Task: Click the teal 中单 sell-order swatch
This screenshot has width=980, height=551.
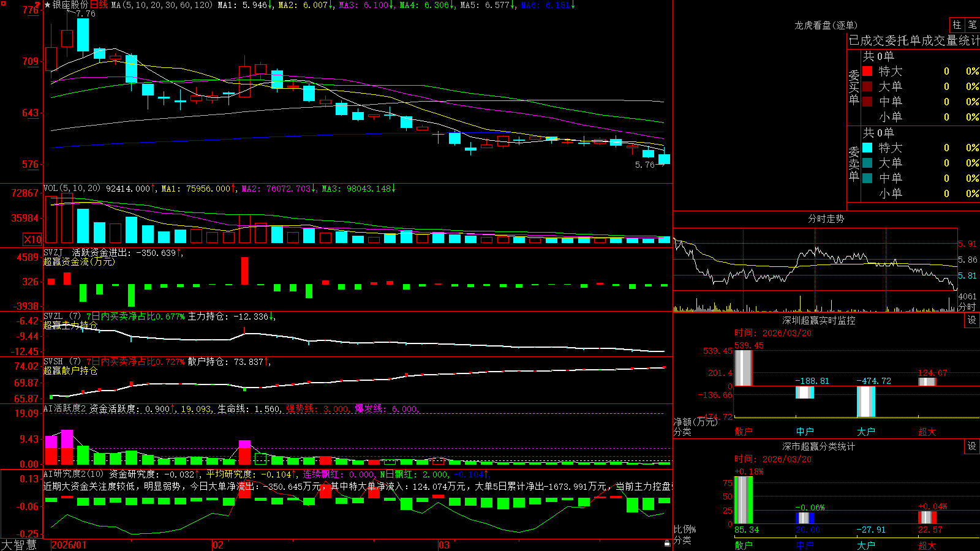Action: (x=867, y=178)
